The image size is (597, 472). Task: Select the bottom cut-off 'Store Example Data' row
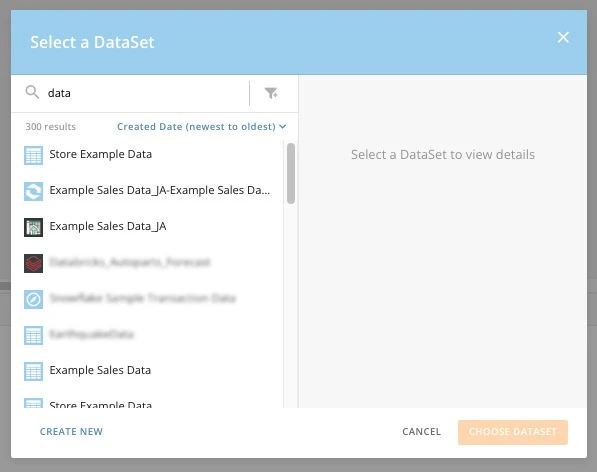point(101,404)
